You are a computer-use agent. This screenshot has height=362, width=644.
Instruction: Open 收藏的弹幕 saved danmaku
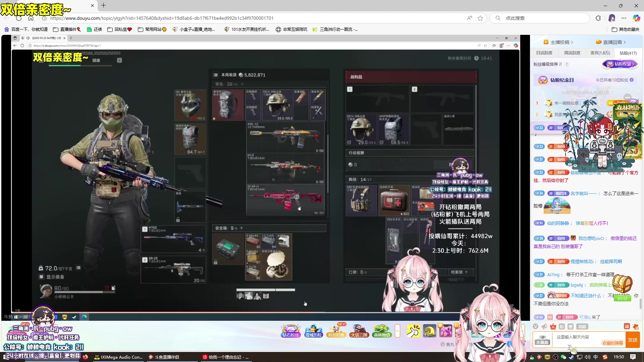(x=612, y=343)
